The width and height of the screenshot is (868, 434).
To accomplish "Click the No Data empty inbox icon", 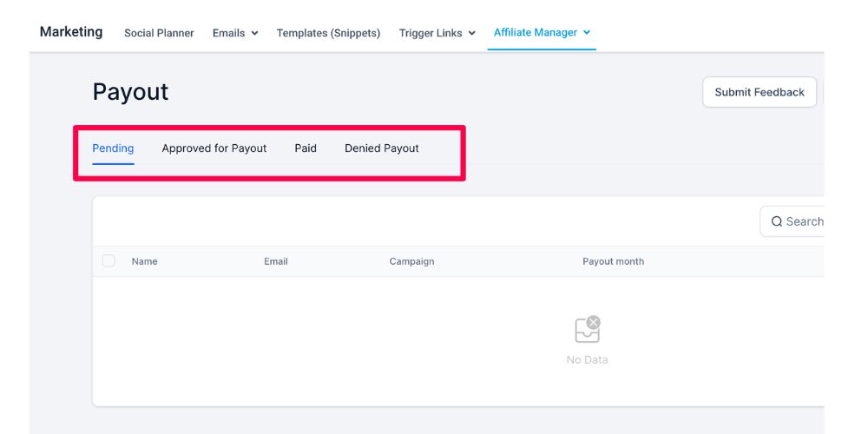I will pos(588,330).
